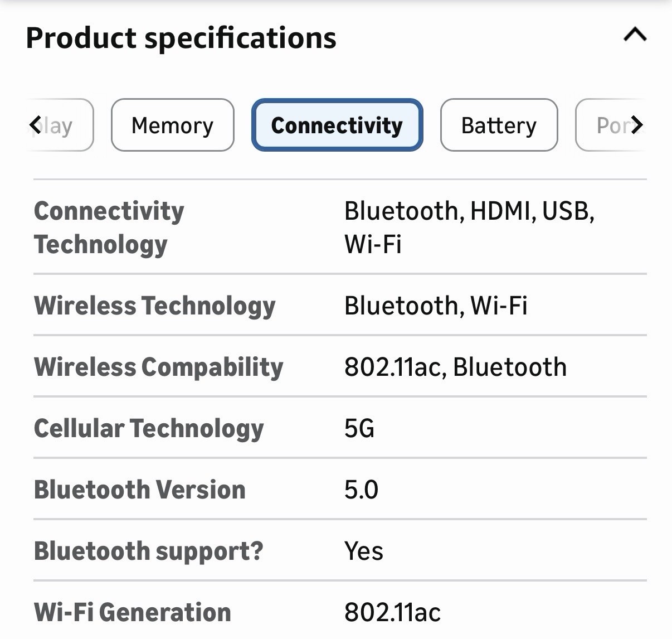Viewport: 672px width, 639px height.
Task: Click the Wireless Technology row label
Action: [x=155, y=306]
